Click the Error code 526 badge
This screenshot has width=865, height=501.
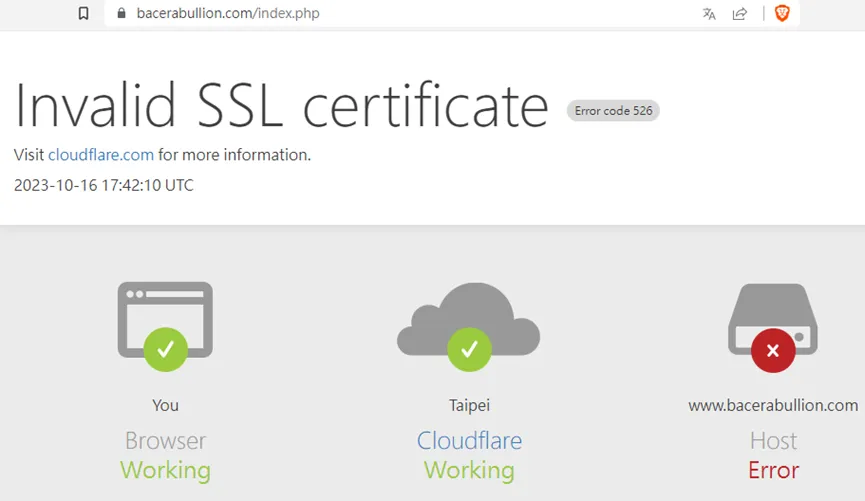[x=613, y=111]
